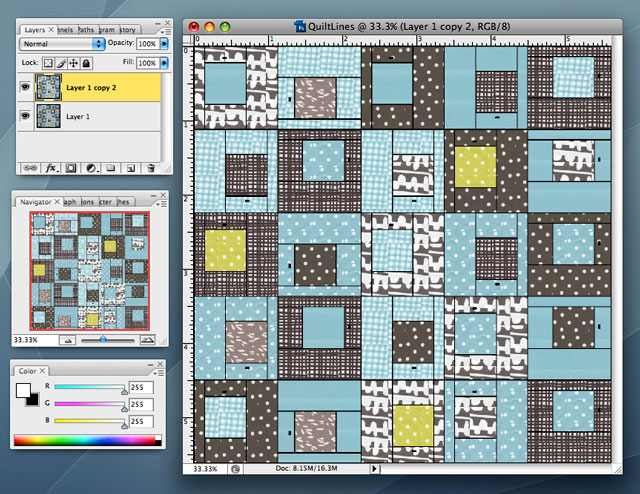
Task: Click the new layer icon
Action: [130, 168]
